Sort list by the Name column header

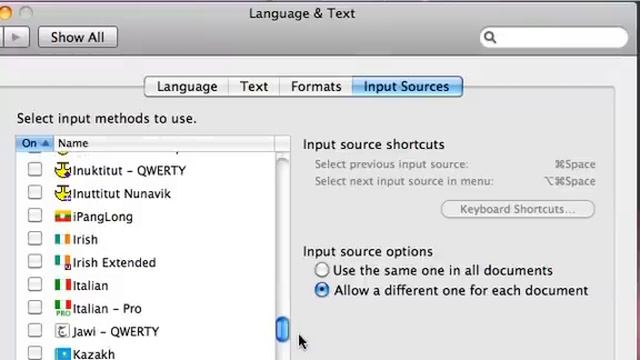164,143
